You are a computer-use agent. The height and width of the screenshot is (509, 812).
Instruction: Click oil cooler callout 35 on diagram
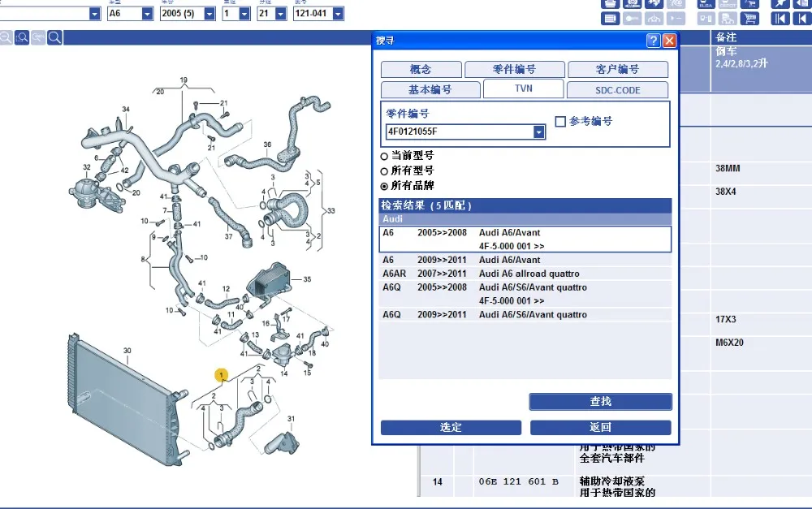pyautogui.click(x=307, y=279)
